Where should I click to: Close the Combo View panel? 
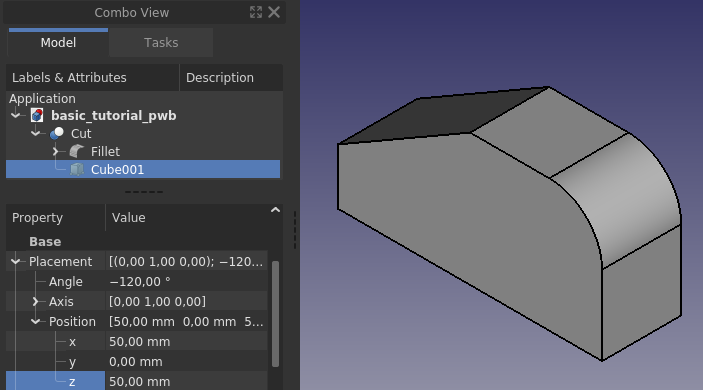coord(274,12)
